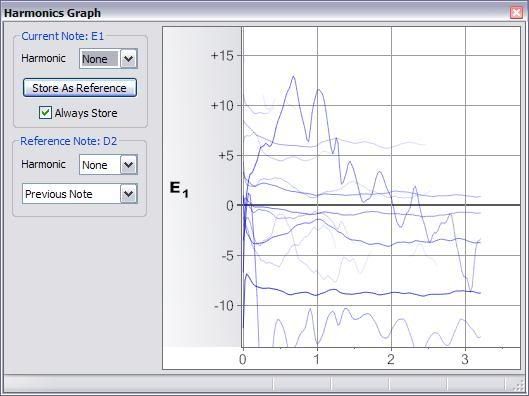Click the Reference Note Harmonic None field
This screenshot has width=529, height=396.
(100, 165)
